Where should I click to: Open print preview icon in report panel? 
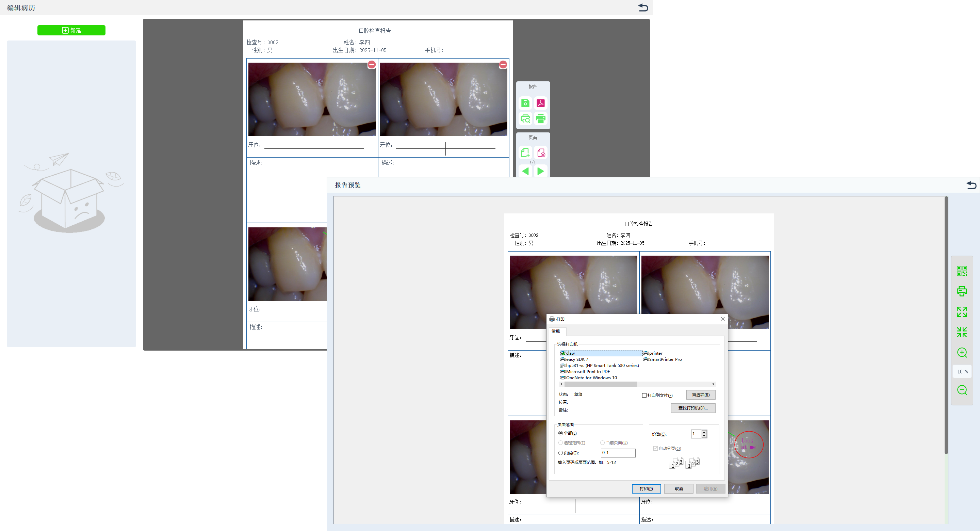525,119
